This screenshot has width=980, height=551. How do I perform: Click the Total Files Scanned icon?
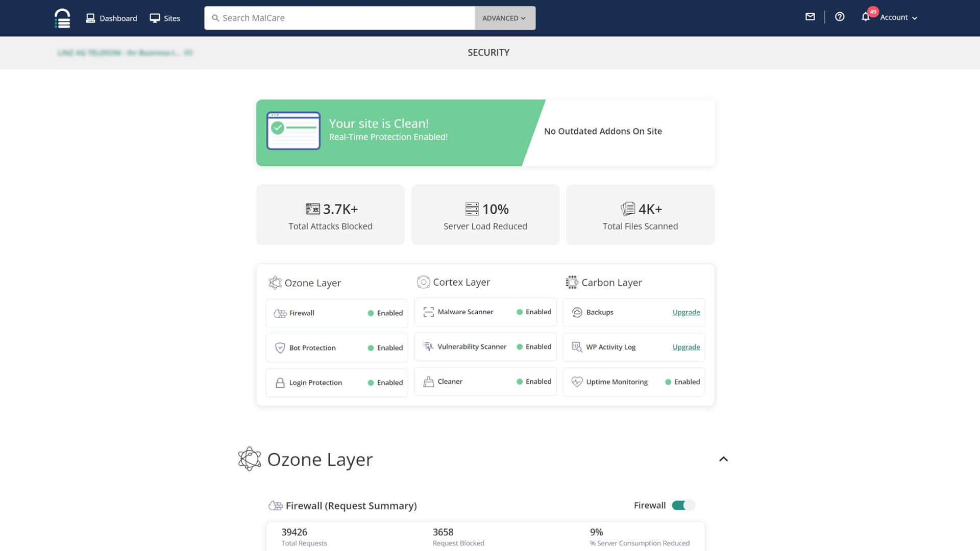point(628,209)
